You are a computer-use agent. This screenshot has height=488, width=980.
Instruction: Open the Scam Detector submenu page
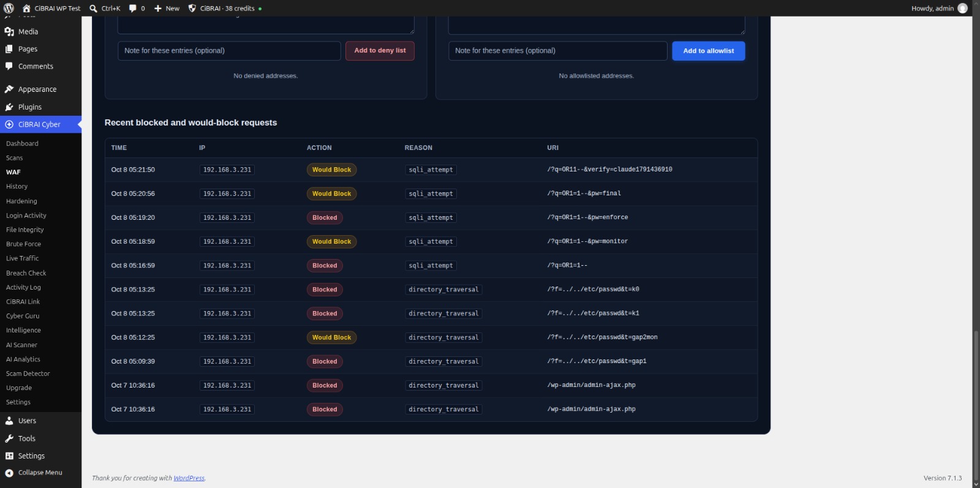28,374
